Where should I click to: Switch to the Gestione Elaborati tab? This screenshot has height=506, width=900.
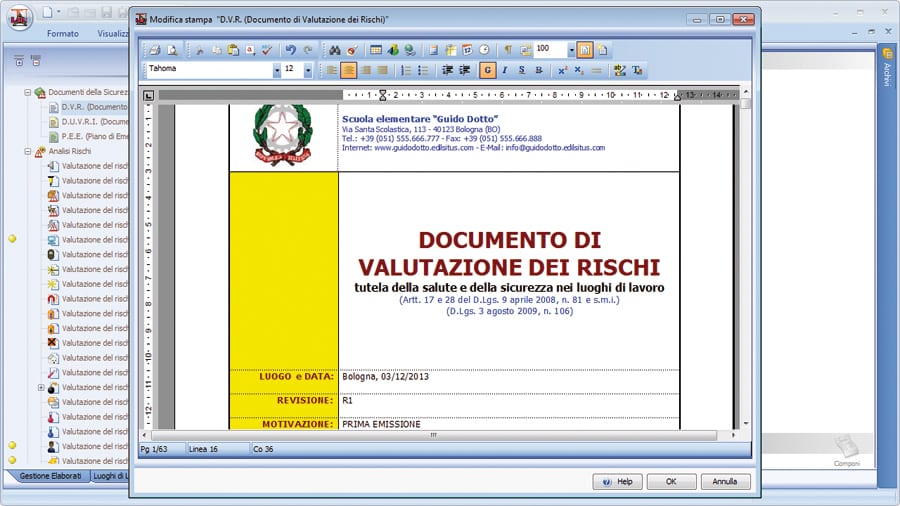50,476
